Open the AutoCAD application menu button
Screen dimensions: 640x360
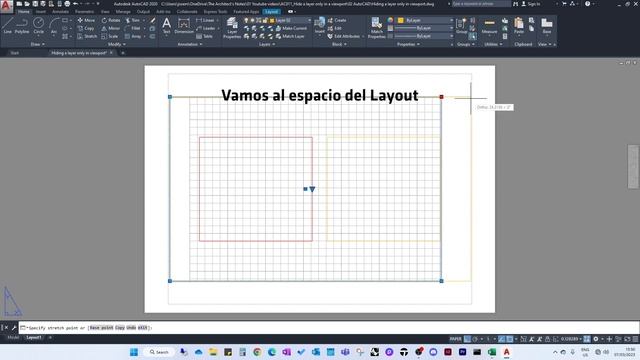[6, 6]
